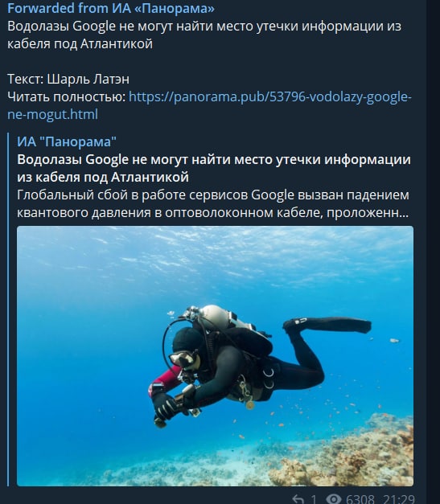The image size is (440, 504).
Task: Click the author line Текст: Шарль Латэн
Action: click(x=68, y=79)
